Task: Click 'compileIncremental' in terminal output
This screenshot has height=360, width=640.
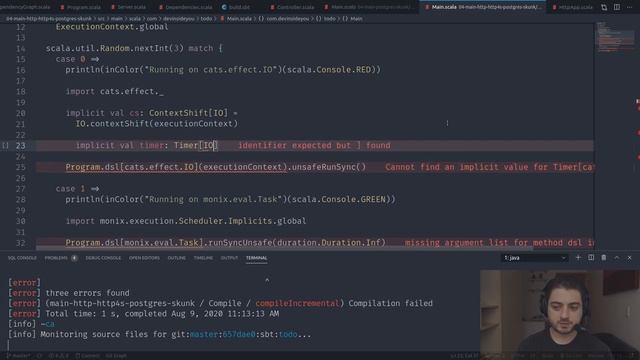Action: (x=297, y=303)
